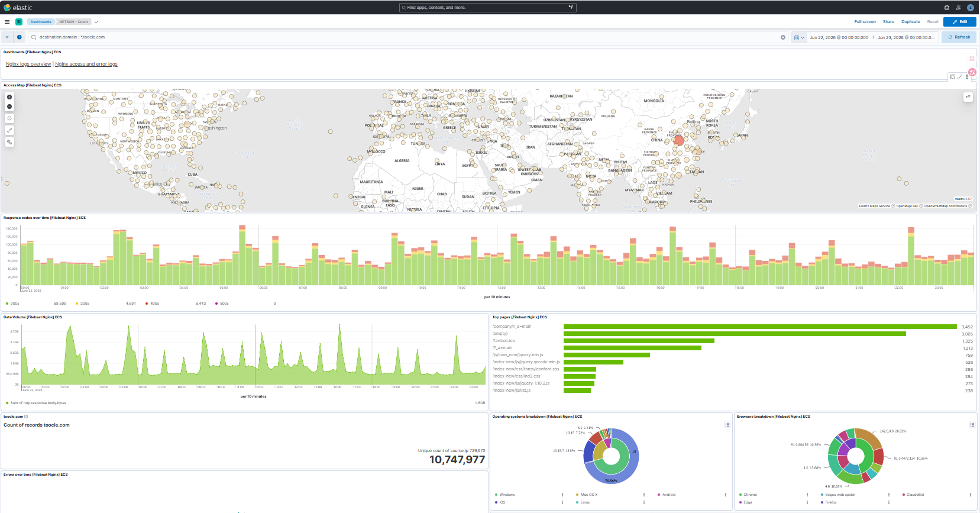980x513 pixels.
Task: Open the filter options menu
Action: point(7,37)
